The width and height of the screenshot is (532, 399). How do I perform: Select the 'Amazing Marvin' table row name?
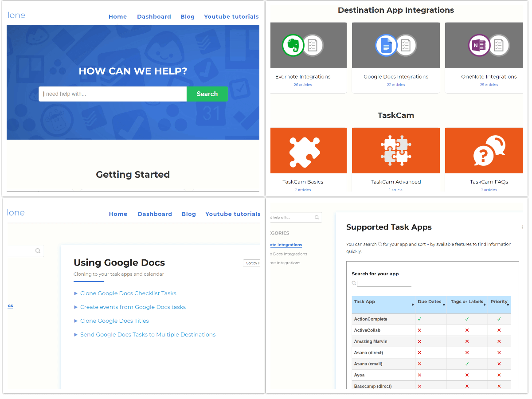point(371,342)
